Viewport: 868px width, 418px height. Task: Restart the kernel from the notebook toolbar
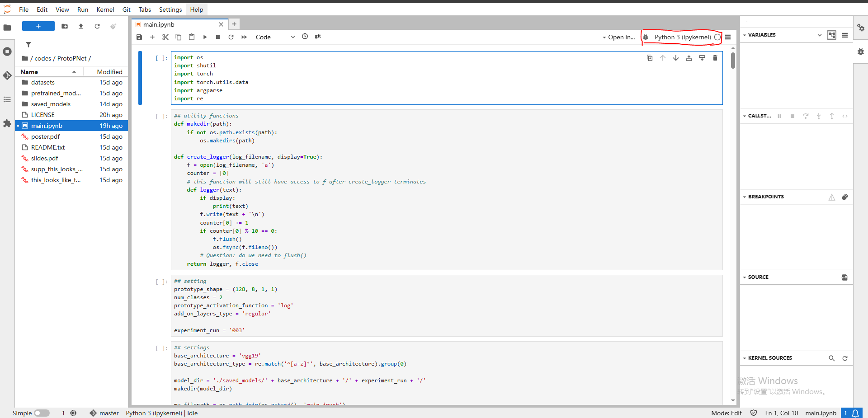(231, 37)
